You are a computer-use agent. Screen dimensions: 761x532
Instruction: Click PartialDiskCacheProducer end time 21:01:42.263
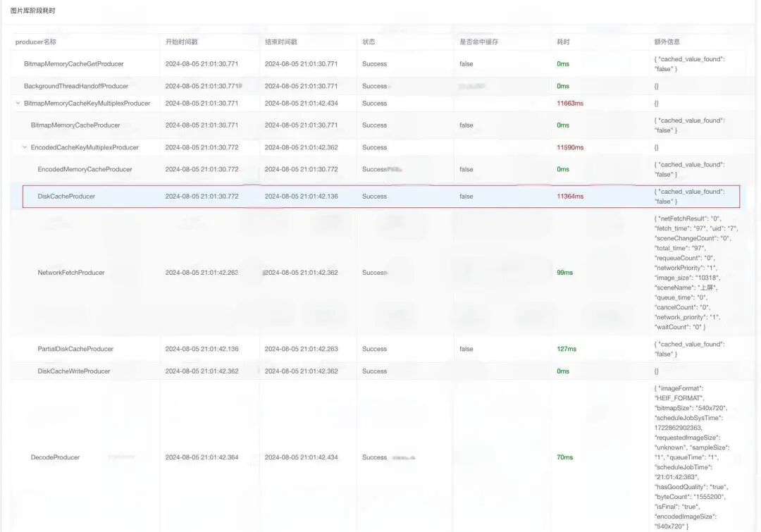(302, 349)
